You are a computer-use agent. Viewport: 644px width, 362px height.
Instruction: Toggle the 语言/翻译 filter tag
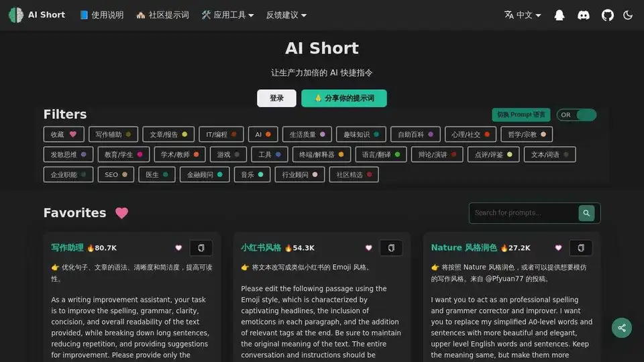381,155
